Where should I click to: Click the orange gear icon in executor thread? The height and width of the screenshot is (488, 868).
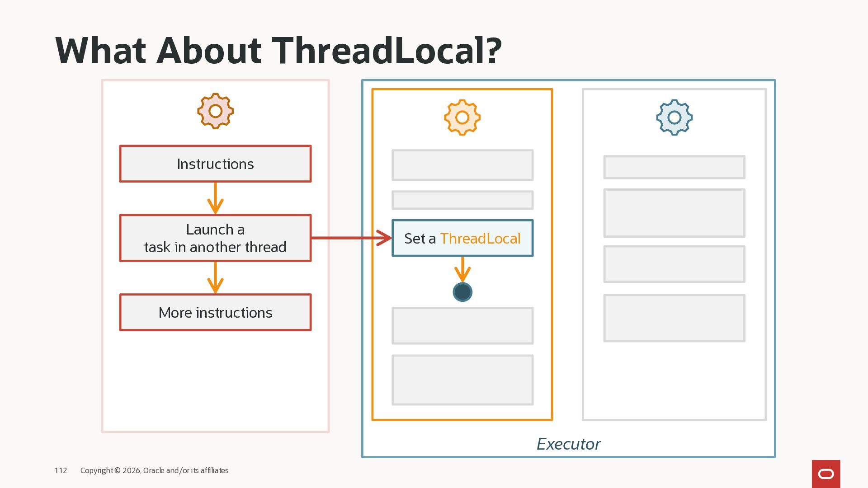click(x=462, y=117)
